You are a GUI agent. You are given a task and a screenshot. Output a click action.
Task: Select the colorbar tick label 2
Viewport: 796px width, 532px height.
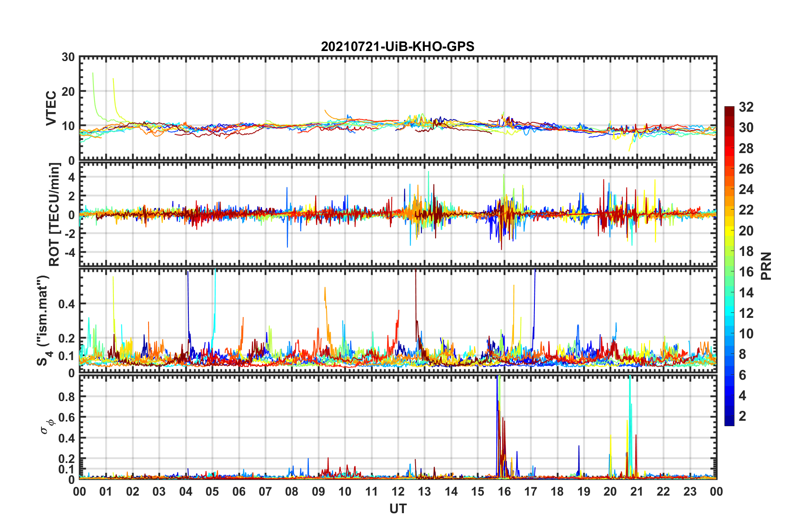pos(743,416)
